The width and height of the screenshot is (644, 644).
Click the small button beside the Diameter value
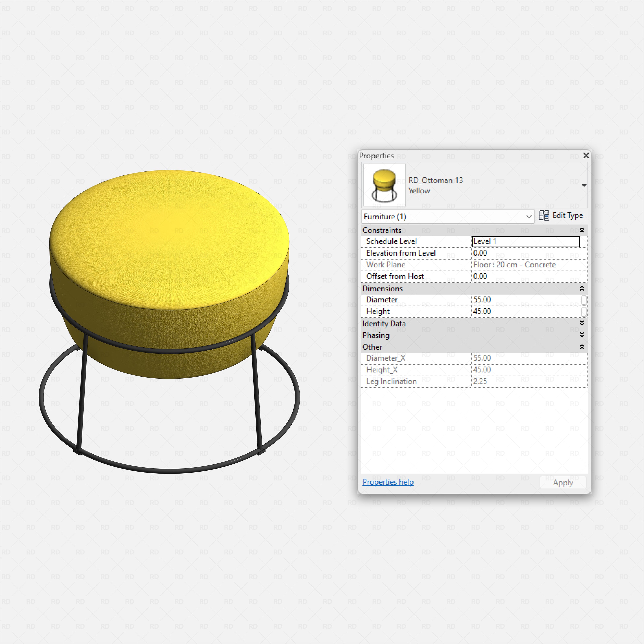tap(584, 300)
